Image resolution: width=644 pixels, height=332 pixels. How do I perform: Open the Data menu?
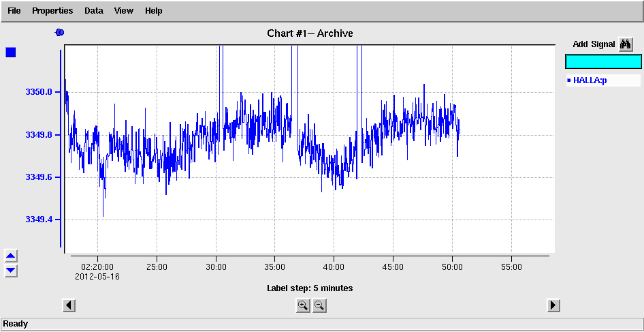click(94, 11)
